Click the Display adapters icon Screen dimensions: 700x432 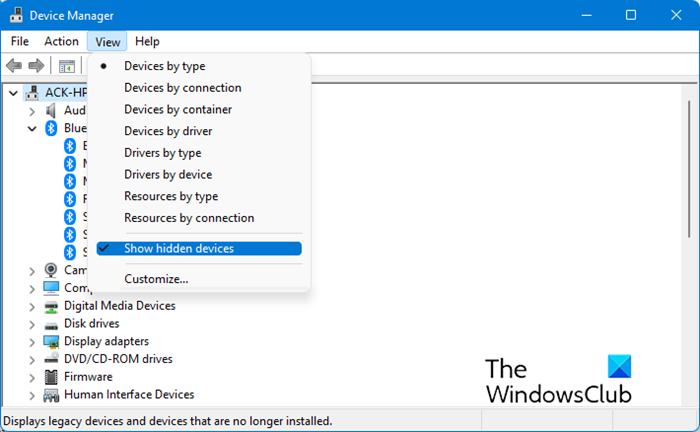51,341
